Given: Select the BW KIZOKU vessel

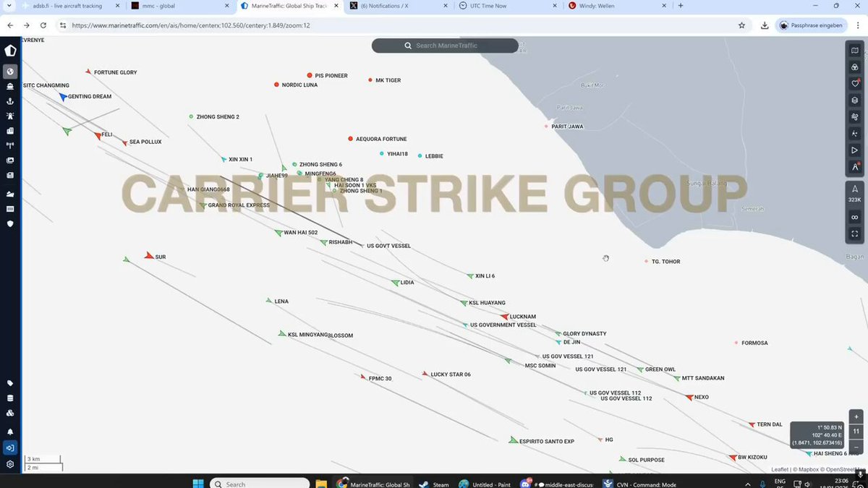Looking at the screenshot, I should [x=732, y=457].
